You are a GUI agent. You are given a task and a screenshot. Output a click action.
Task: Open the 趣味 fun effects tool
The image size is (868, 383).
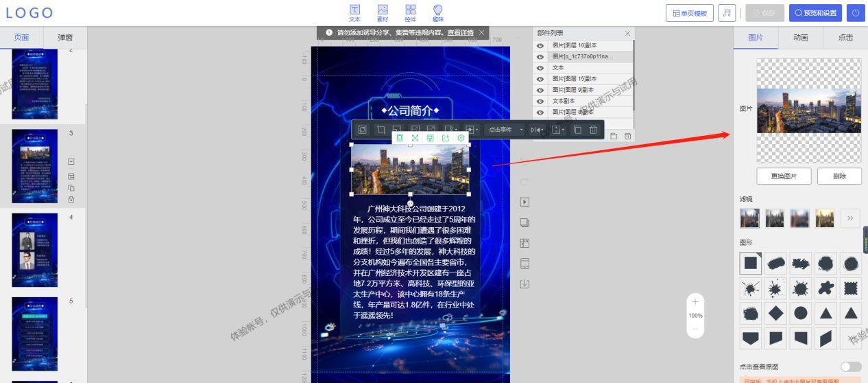437,12
